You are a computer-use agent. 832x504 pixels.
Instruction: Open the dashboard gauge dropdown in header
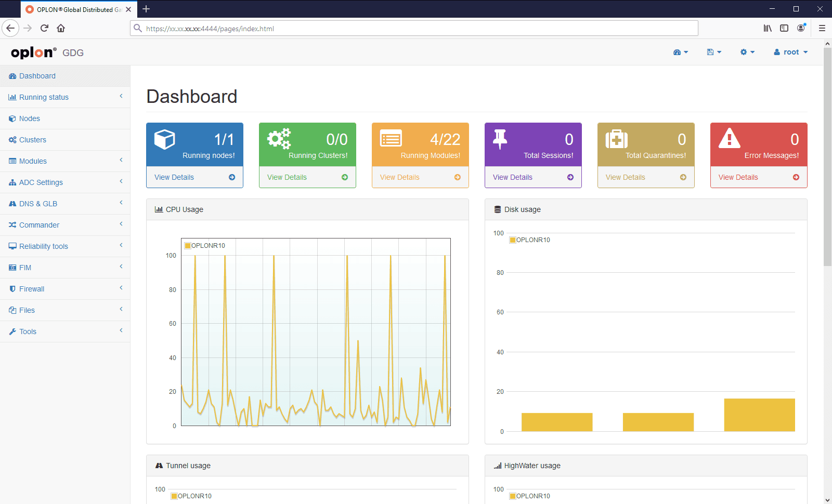pos(680,52)
